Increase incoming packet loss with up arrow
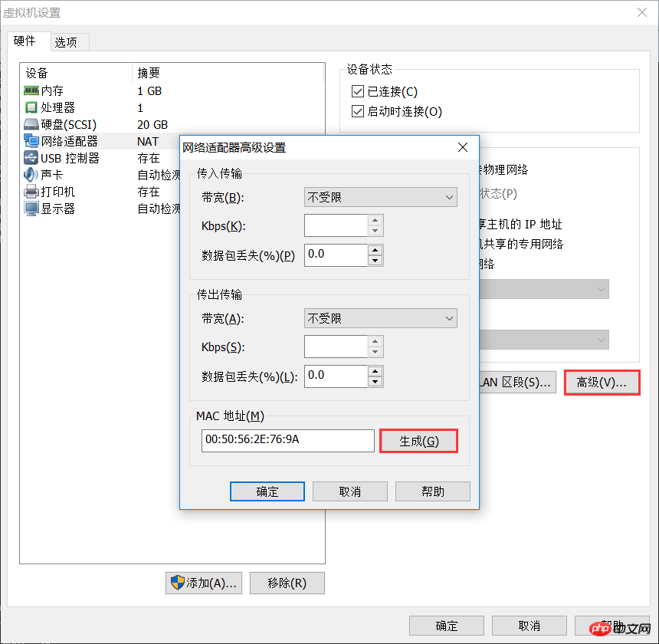Image resolution: width=659 pixels, height=644 pixels. pyautogui.click(x=375, y=250)
